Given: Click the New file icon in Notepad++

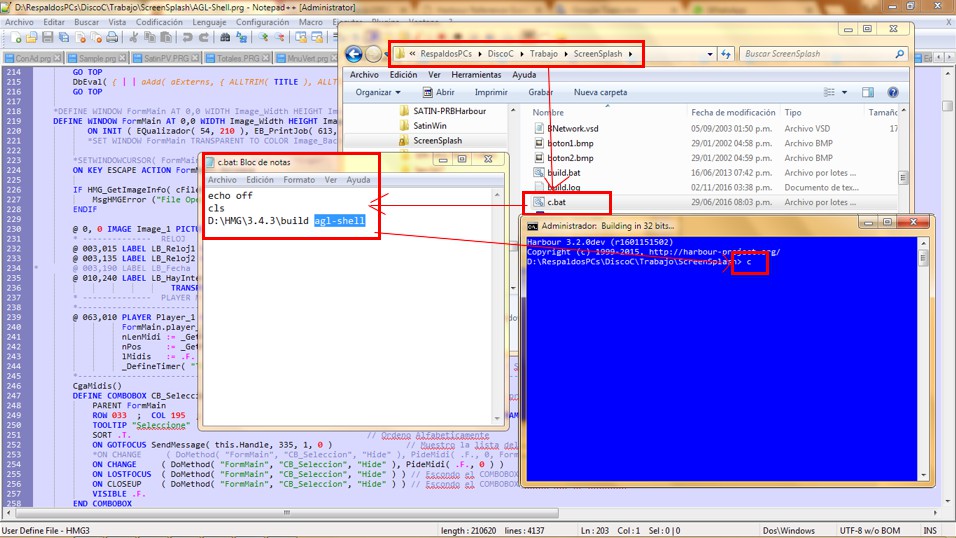Looking at the screenshot, I should tap(16, 38).
